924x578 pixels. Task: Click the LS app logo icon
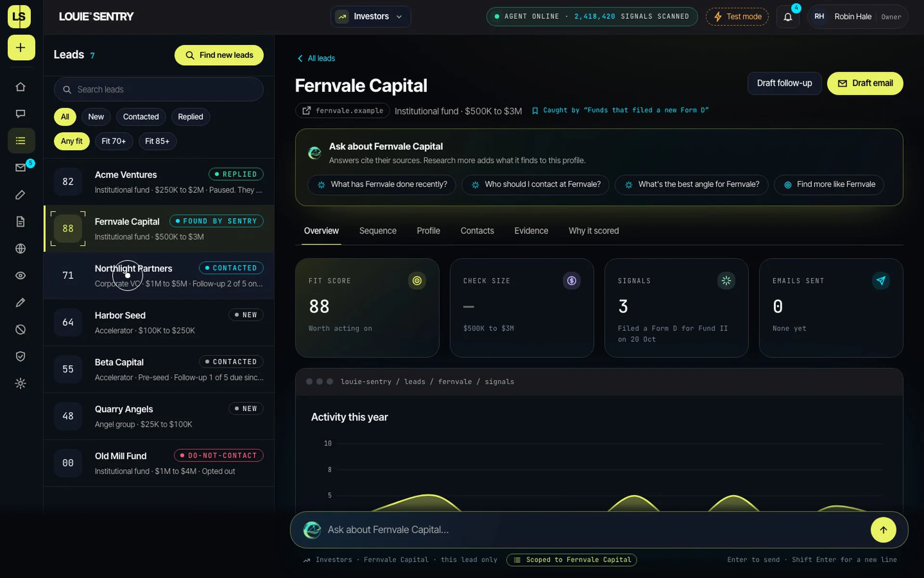click(19, 17)
